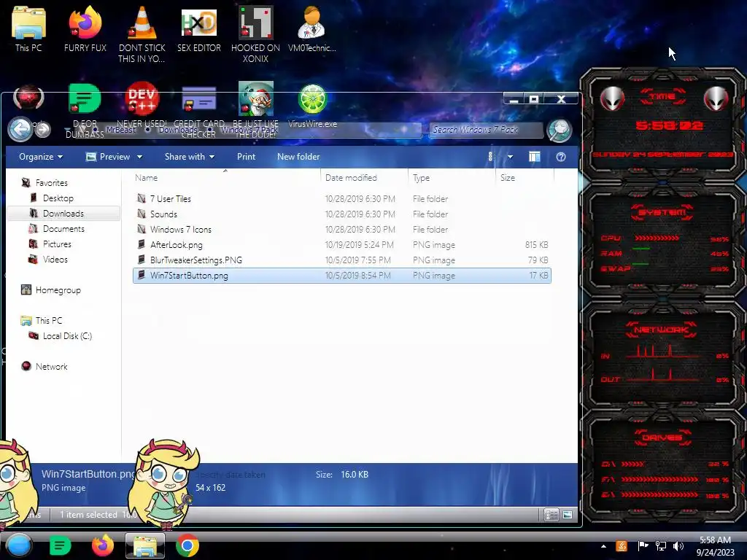Open the VM0Technic desktop icon
This screenshot has height=560, width=747.
tap(312, 28)
